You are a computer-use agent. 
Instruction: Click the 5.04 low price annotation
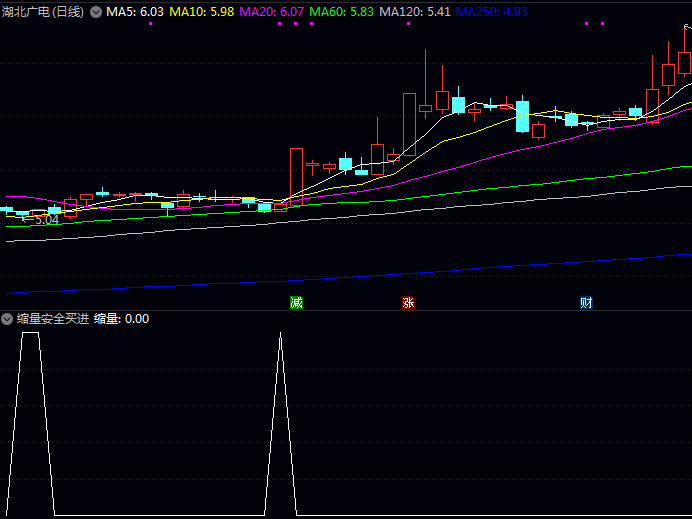(46, 219)
